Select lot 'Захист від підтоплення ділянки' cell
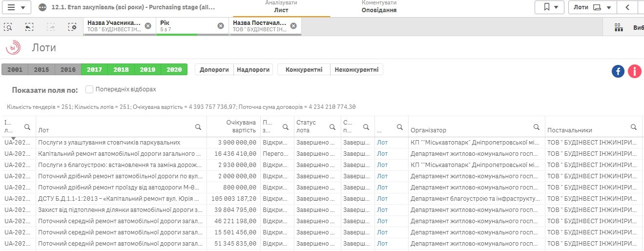644x251 pixels. pyautogui.click(x=121, y=210)
